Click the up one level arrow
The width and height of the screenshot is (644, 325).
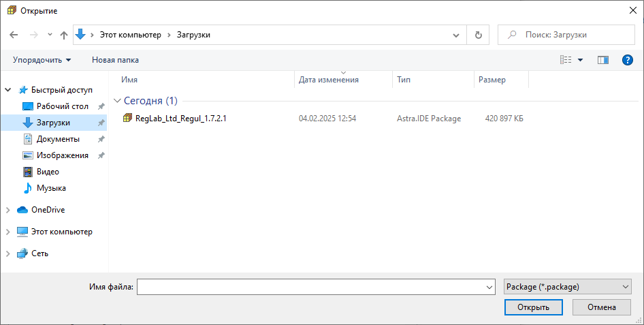pos(64,35)
